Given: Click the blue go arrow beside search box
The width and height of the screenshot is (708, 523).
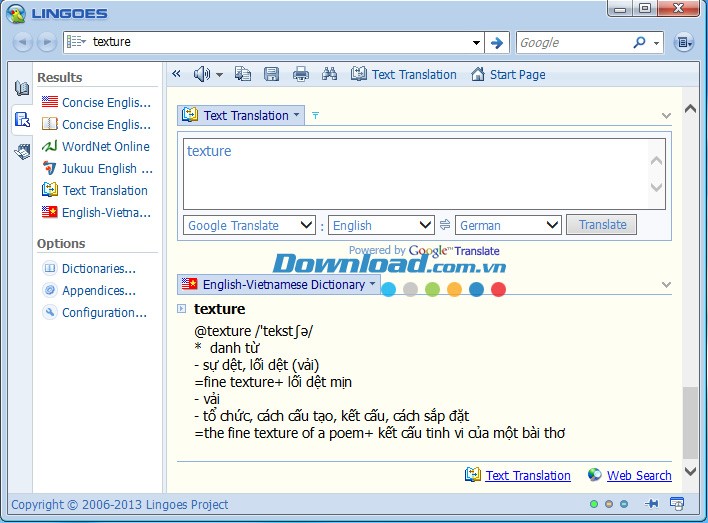Looking at the screenshot, I should (497, 42).
